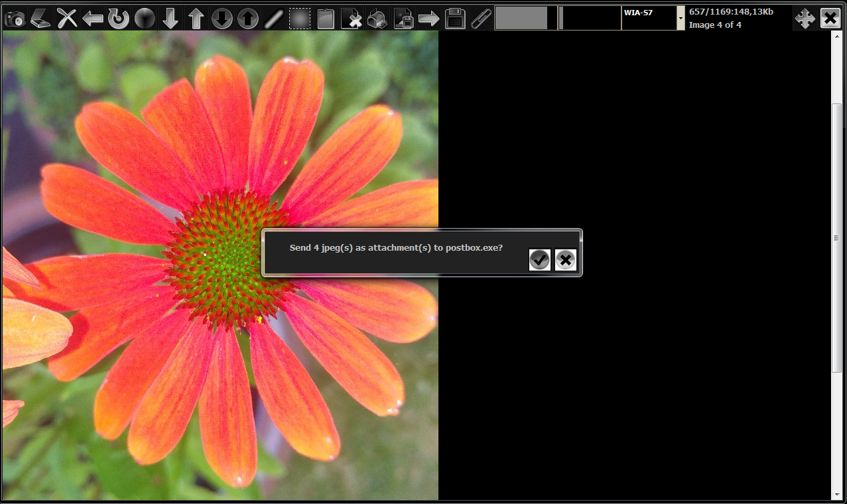This screenshot has width=847, height=504.
Task: Click the camera capture icon
Action: coord(15,18)
